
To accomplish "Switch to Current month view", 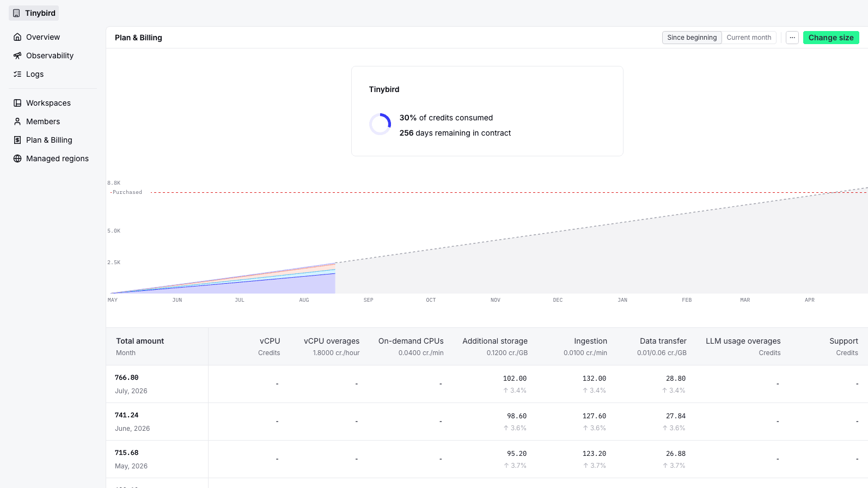I will coord(749,38).
